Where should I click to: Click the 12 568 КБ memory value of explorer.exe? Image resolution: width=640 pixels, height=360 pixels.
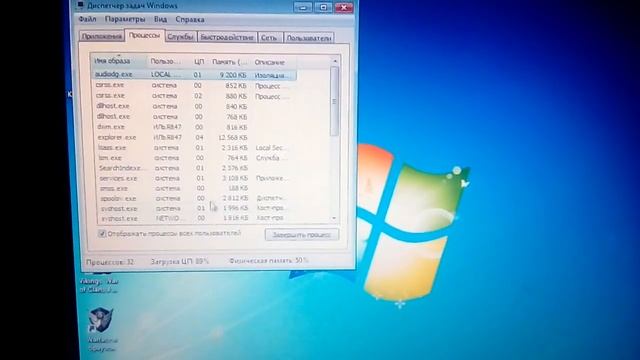[232, 138]
